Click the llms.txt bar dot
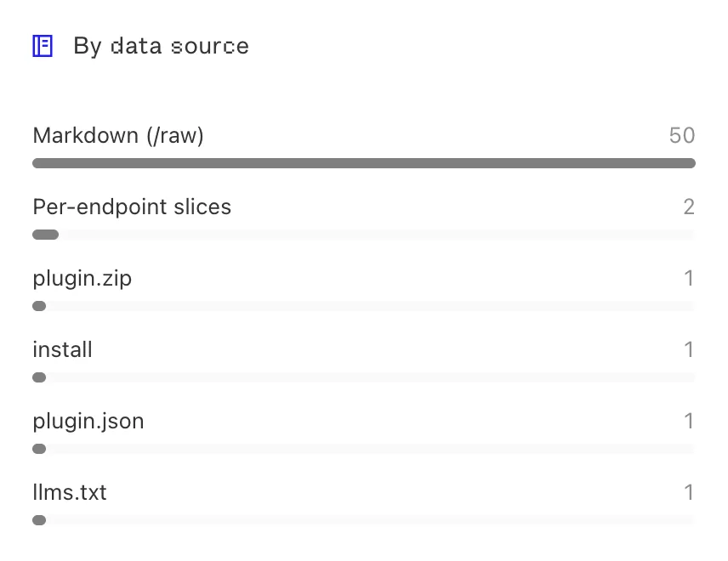 click(x=39, y=521)
